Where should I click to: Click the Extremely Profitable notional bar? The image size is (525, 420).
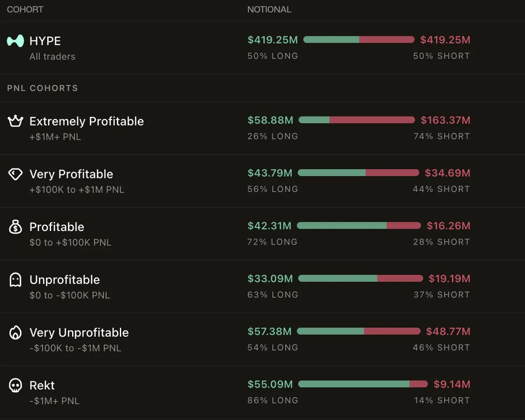tap(357, 120)
